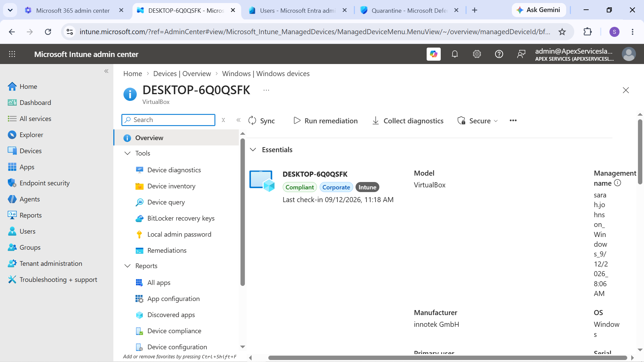Open a new browser tab
The height and width of the screenshot is (362, 644).
475,10
